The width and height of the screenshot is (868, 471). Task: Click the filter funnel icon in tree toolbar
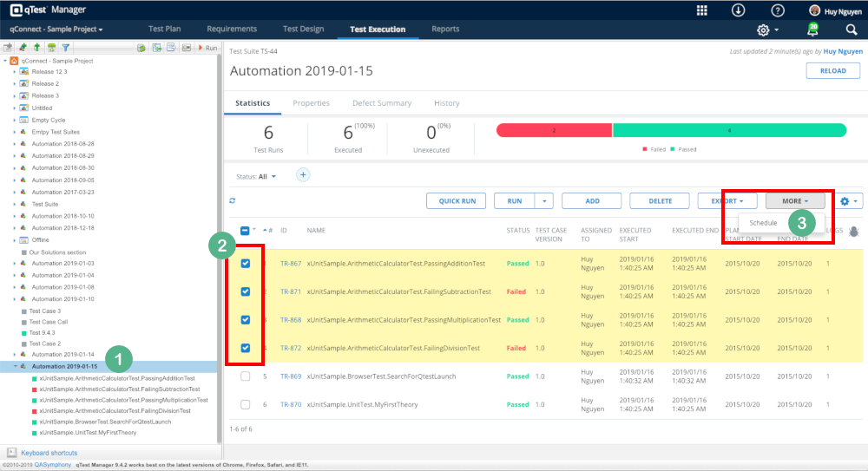point(66,48)
